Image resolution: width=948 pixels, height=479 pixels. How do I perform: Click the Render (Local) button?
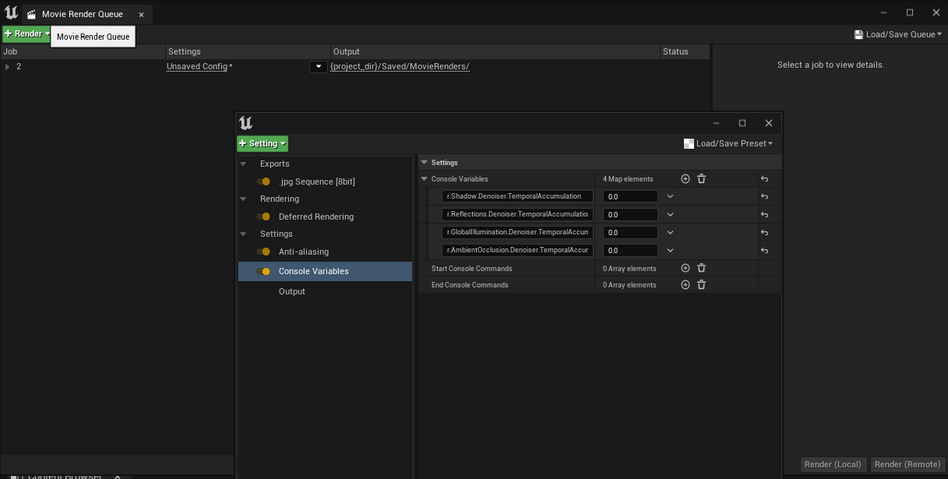pyautogui.click(x=833, y=464)
